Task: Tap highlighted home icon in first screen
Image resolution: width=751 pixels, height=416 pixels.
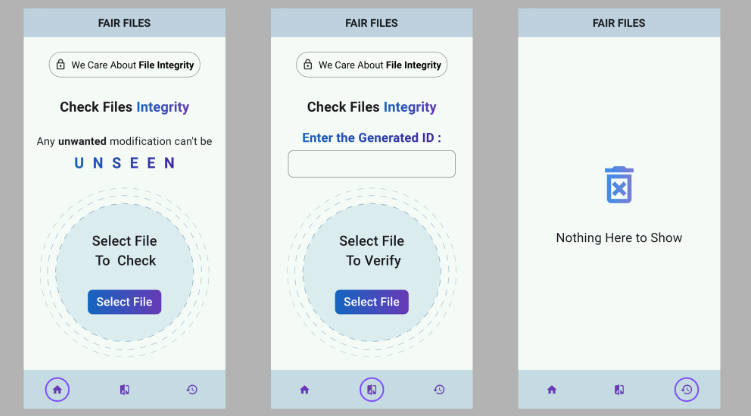Action: point(57,389)
